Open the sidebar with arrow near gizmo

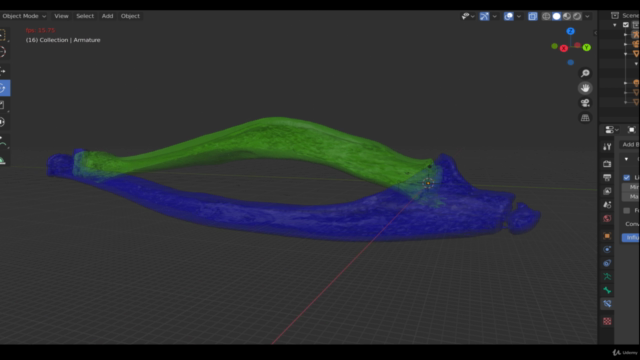pos(595,33)
